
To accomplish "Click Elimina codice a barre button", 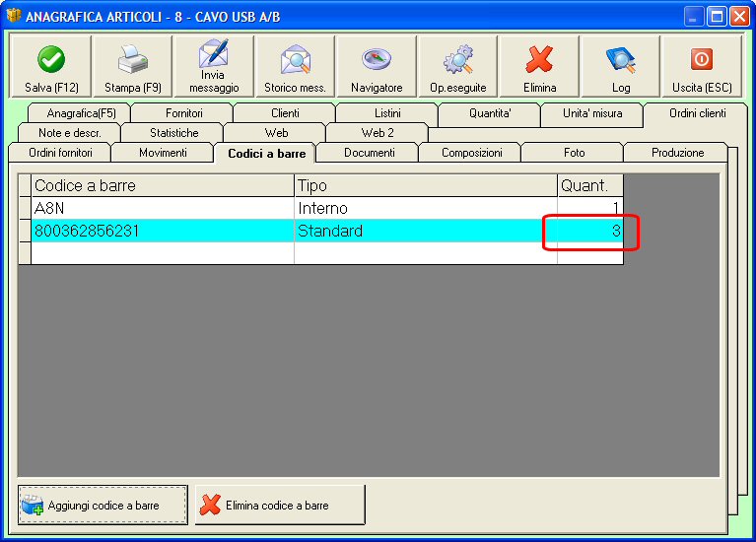I will click(x=280, y=505).
